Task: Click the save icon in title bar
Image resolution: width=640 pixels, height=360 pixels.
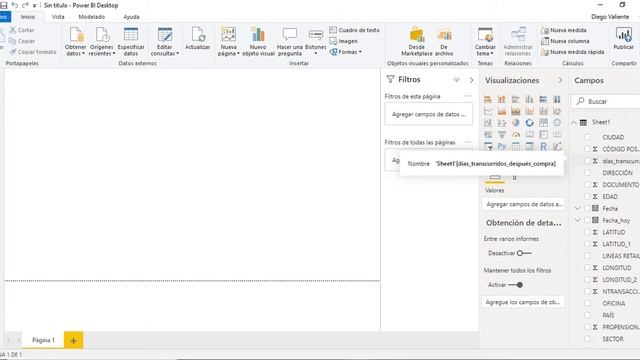Action: coord(4,5)
